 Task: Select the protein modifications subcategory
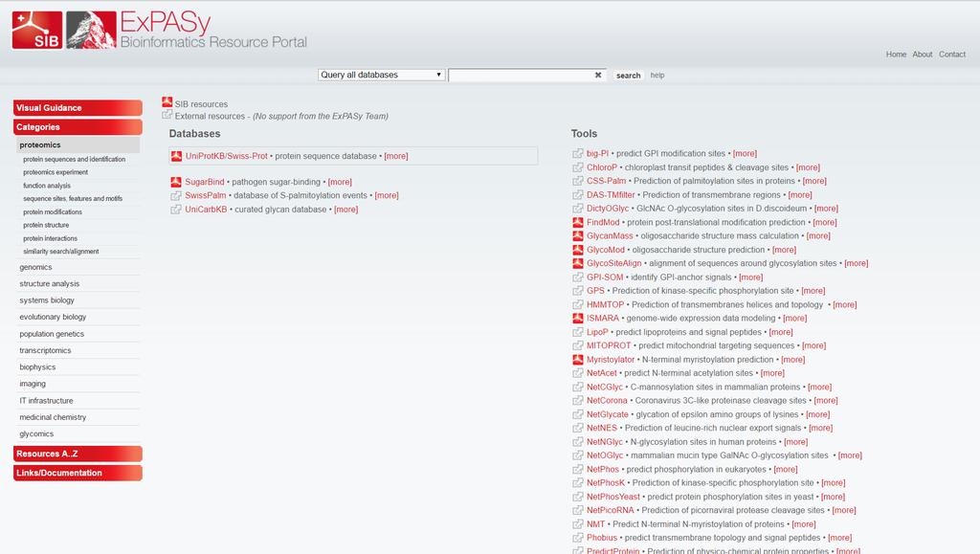click(x=52, y=211)
